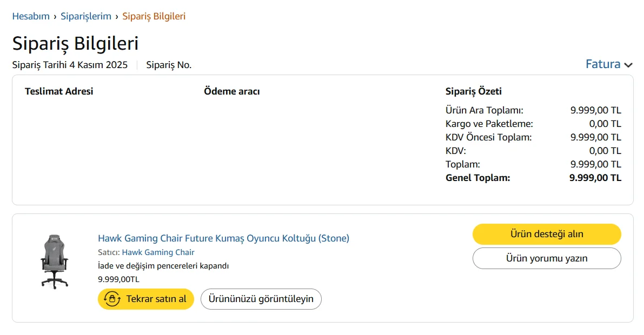The width and height of the screenshot is (644, 335).
Task: Click the Sipariş Bilgileri page heading
Action: tap(76, 44)
